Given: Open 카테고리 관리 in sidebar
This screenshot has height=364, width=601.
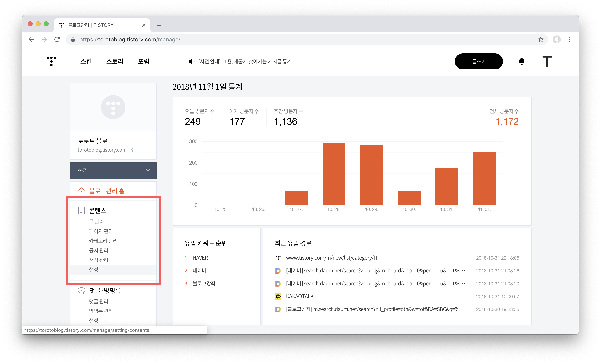Looking at the screenshot, I should tap(103, 241).
